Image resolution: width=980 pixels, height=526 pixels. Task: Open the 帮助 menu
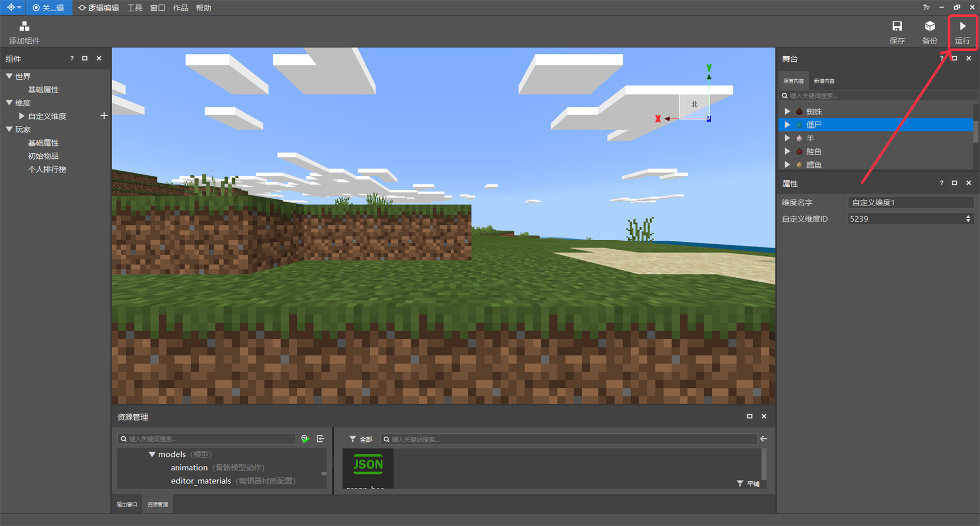(x=204, y=8)
